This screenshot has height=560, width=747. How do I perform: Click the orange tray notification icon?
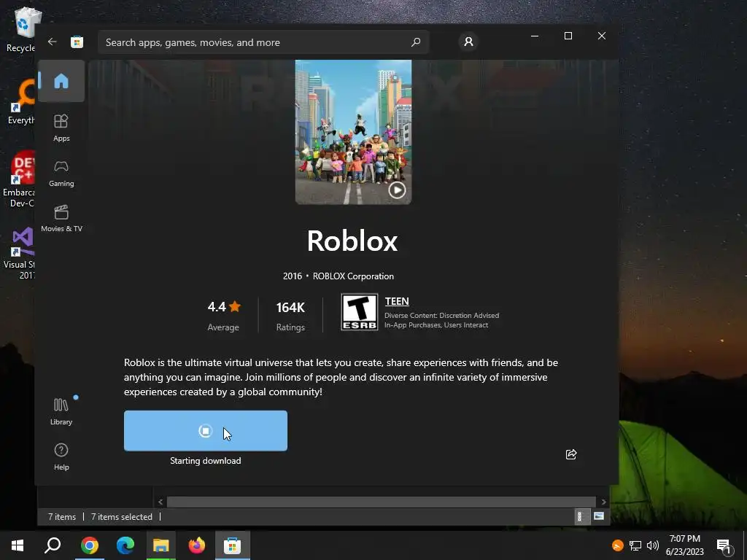click(617, 545)
